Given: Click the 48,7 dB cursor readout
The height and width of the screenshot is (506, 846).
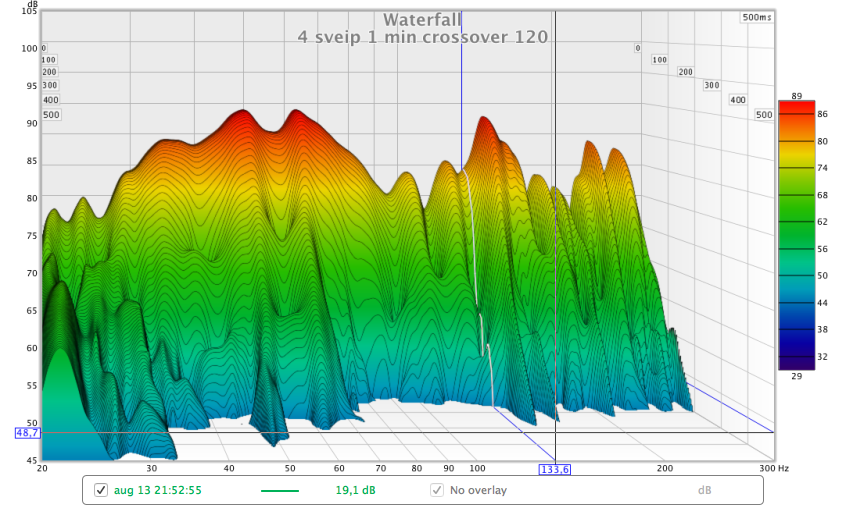Looking at the screenshot, I should tap(28, 433).
